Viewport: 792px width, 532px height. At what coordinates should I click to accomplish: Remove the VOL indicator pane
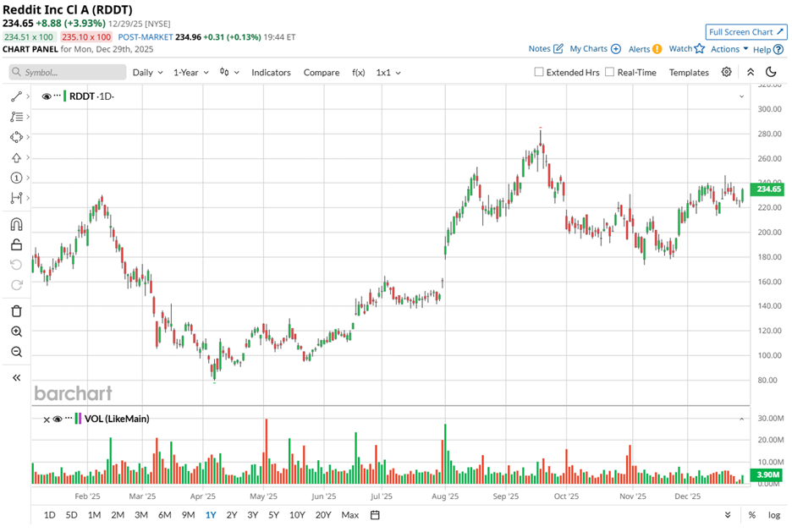point(47,420)
